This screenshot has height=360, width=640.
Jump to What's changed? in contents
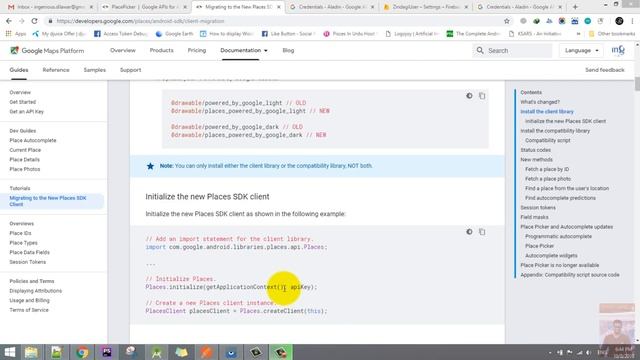tap(540, 102)
